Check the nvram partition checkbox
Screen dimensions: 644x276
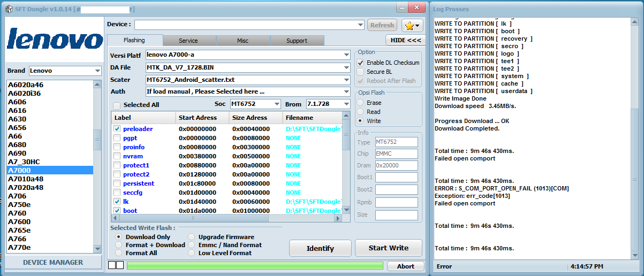tap(117, 156)
